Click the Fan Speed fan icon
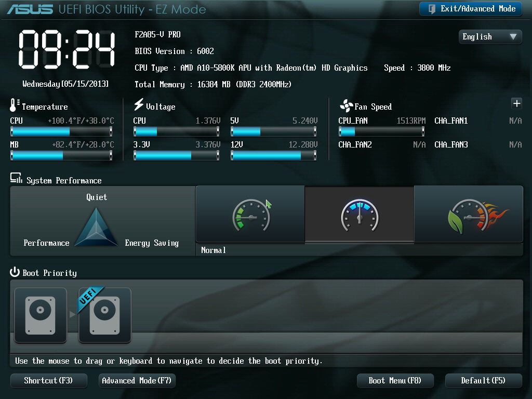 (347, 106)
